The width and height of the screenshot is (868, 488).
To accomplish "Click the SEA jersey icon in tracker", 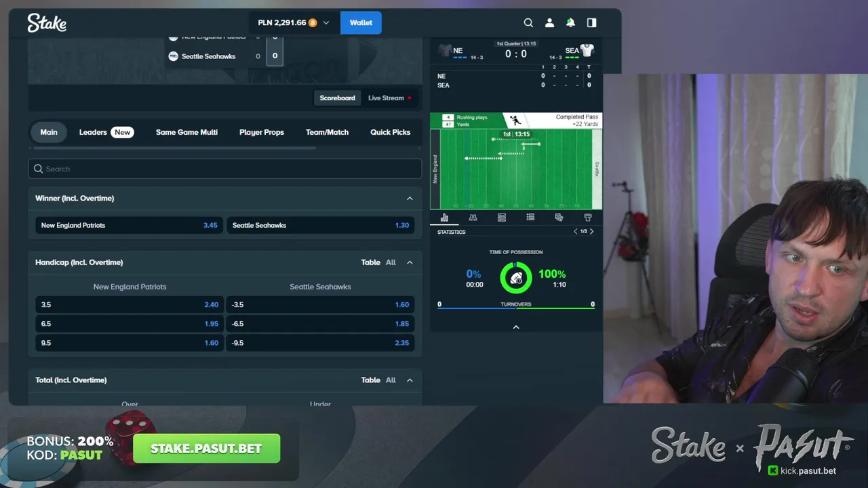I will 587,50.
